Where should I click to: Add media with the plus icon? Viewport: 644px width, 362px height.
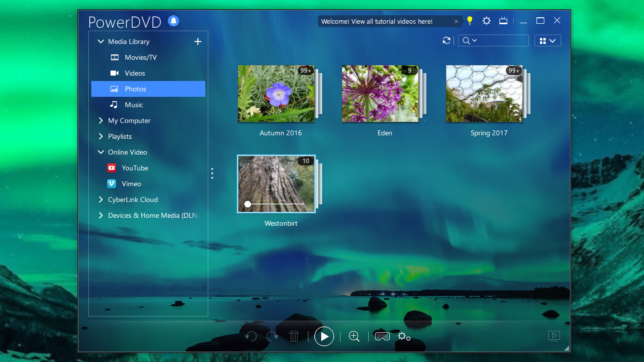coord(198,41)
